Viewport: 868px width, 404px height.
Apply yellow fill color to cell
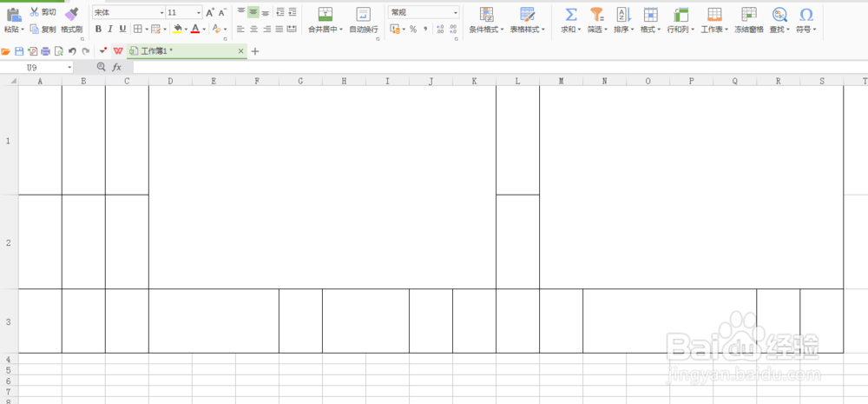pyautogui.click(x=177, y=29)
